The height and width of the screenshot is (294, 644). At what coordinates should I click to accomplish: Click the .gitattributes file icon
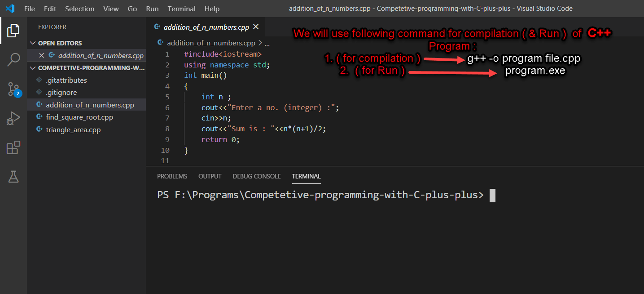pos(39,80)
